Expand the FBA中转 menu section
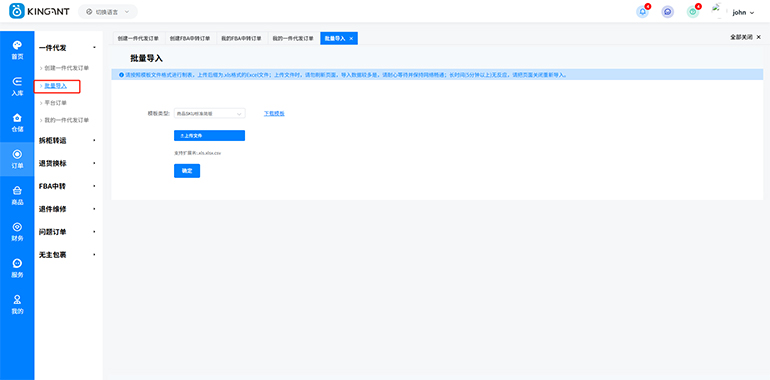Viewport: 770px width, 380px height. 68,186
